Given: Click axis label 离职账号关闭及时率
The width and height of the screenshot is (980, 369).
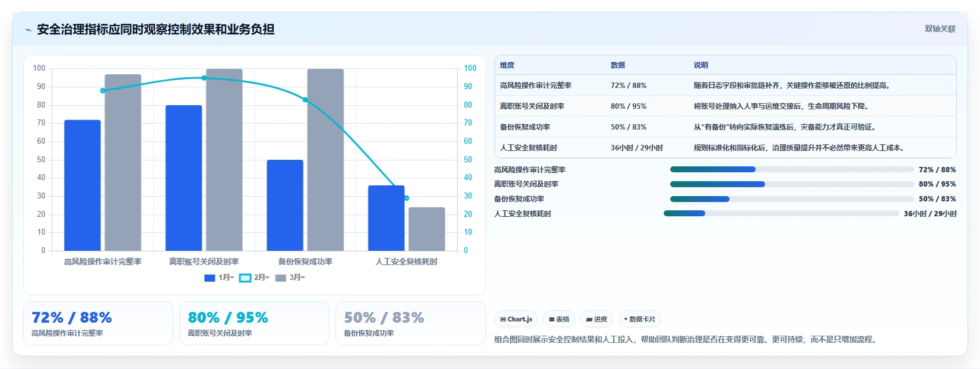Looking at the screenshot, I should [x=204, y=261].
